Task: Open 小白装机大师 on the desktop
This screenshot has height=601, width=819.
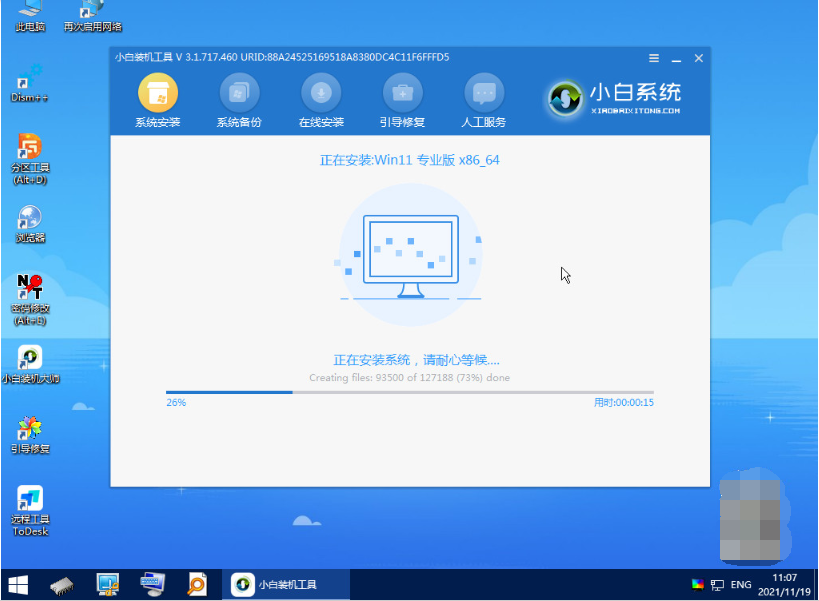Action: pyautogui.click(x=30, y=362)
